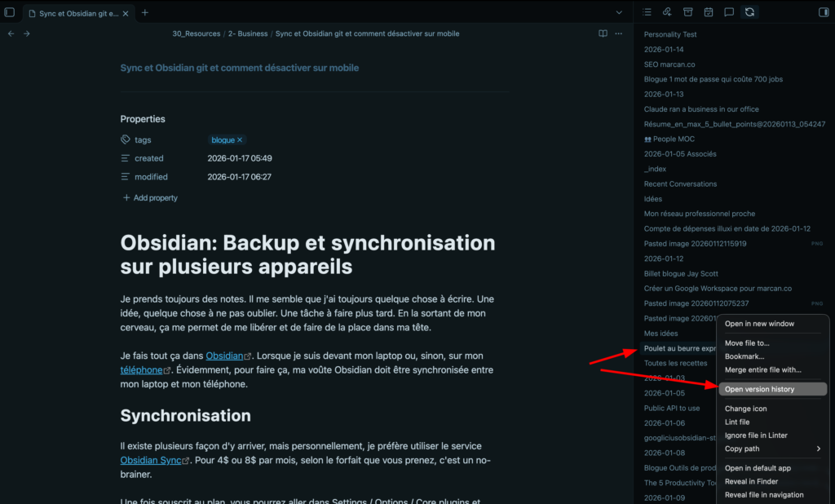Open the _index file
This screenshot has width=835, height=504.
pyautogui.click(x=655, y=169)
